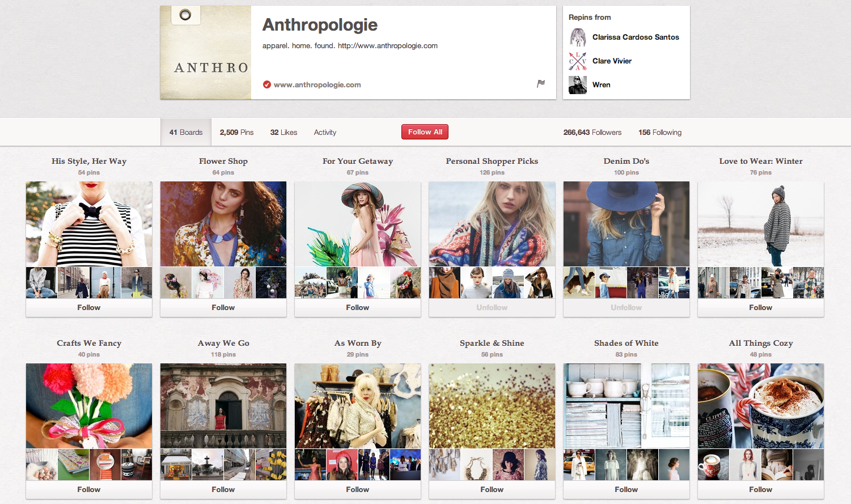Open Clarissa Cardoso Santos profile name
Viewport: 851px width, 504px height.
pos(636,37)
